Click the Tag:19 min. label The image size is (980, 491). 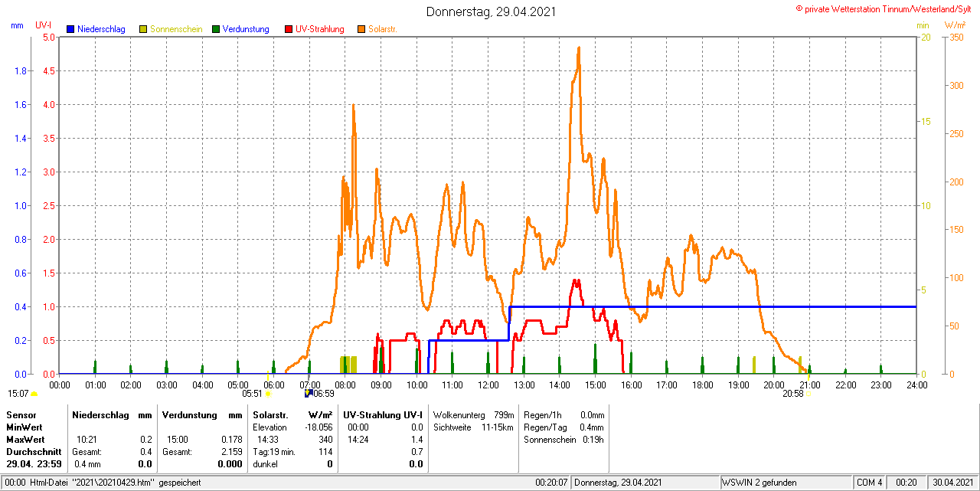pyautogui.click(x=274, y=452)
